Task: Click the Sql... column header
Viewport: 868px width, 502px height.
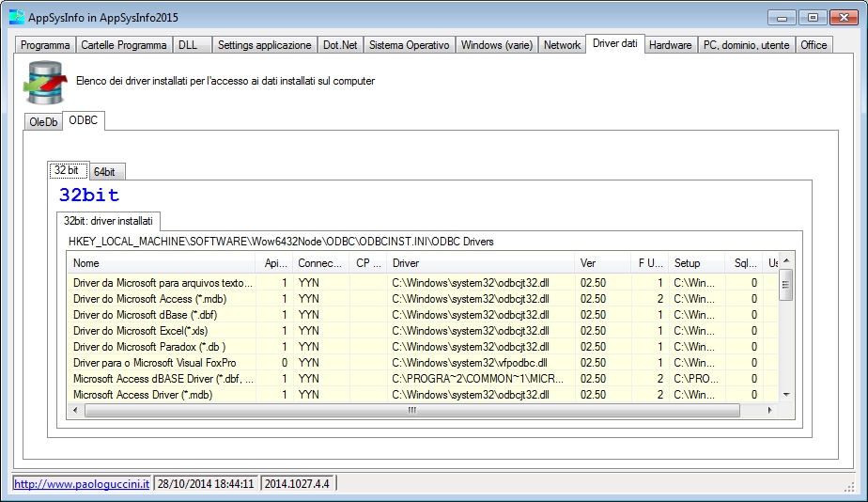Action: click(x=743, y=263)
